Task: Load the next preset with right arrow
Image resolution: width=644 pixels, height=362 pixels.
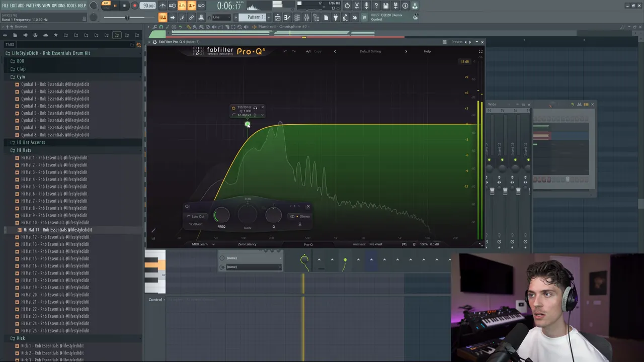Action: 406,51
